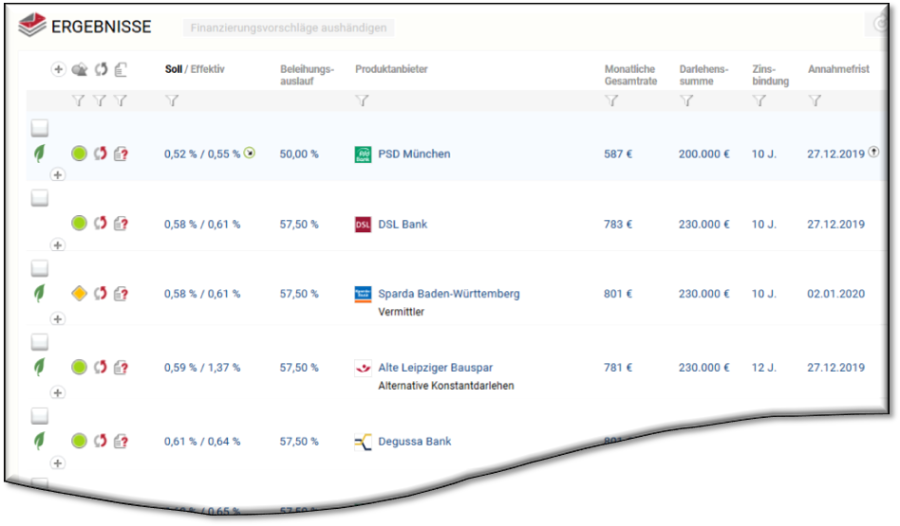Click the red refresh icon in DSL Bank row
Viewport: 900px width, 526px height.
click(100, 224)
